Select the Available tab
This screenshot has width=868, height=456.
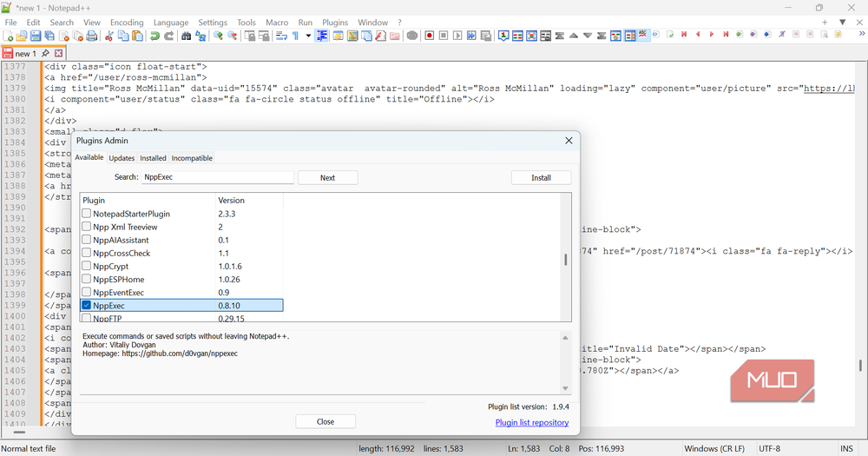pos(89,157)
